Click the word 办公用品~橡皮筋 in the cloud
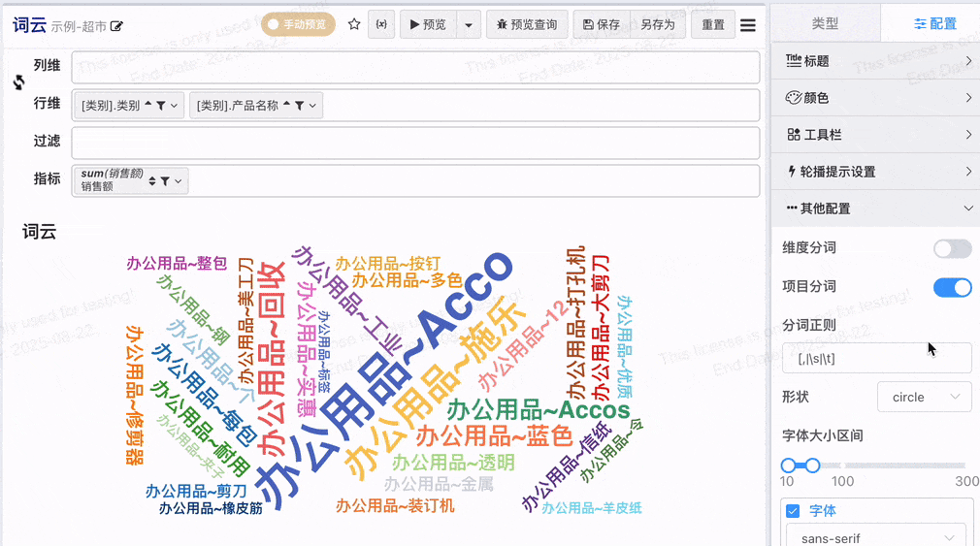This screenshot has width=980, height=546. coord(211,508)
